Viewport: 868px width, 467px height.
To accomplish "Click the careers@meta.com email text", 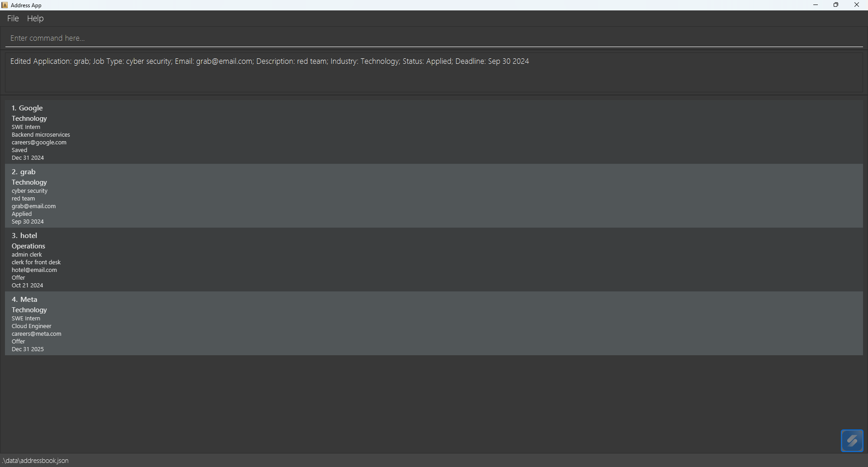I will point(36,334).
